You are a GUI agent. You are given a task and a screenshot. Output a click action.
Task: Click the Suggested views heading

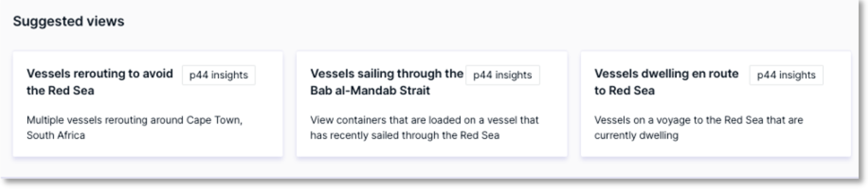[68, 21]
